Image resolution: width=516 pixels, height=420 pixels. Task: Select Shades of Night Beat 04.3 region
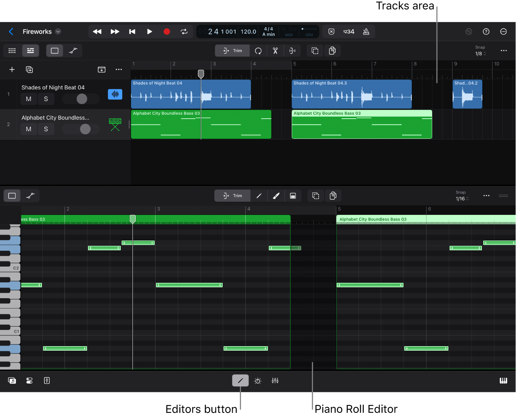point(351,94)
